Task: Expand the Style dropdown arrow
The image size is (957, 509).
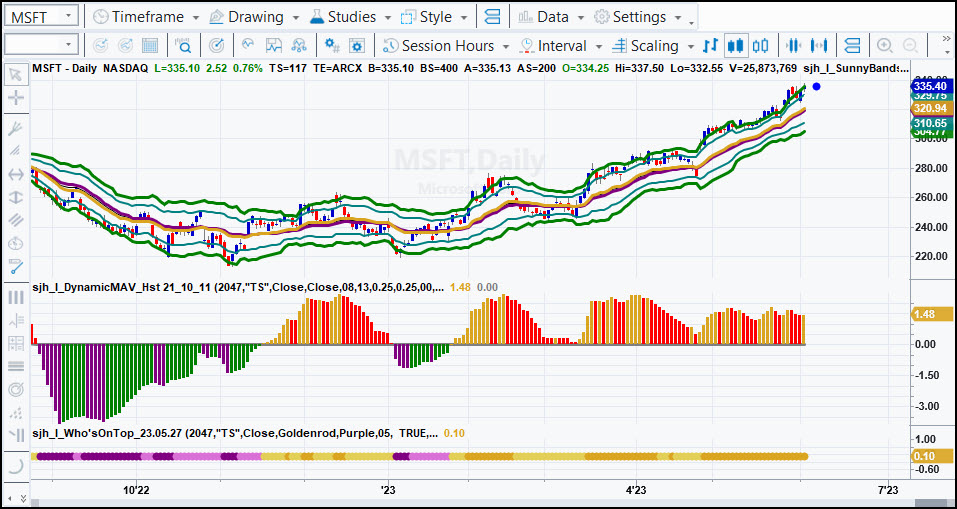Action: click(x=464, y=18)
